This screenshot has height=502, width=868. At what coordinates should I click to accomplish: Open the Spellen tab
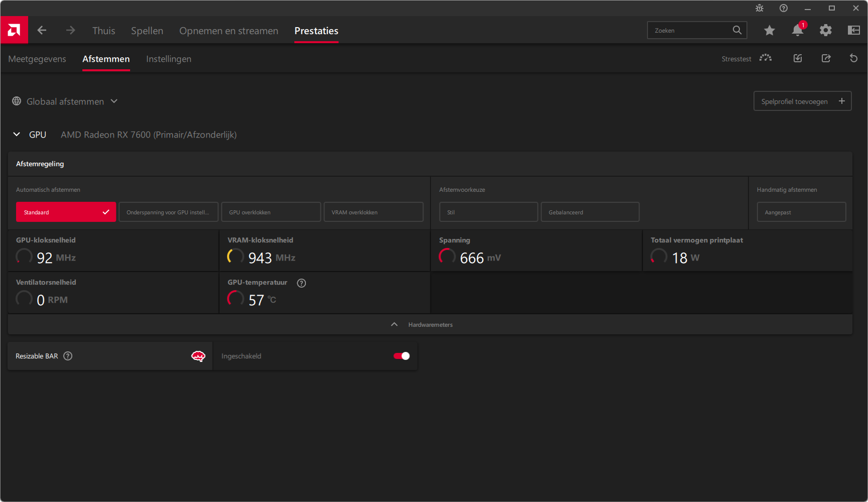147,31
